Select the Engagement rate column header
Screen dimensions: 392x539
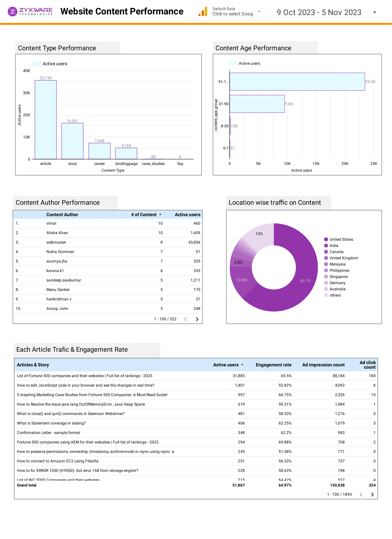(x=273, y=365)
